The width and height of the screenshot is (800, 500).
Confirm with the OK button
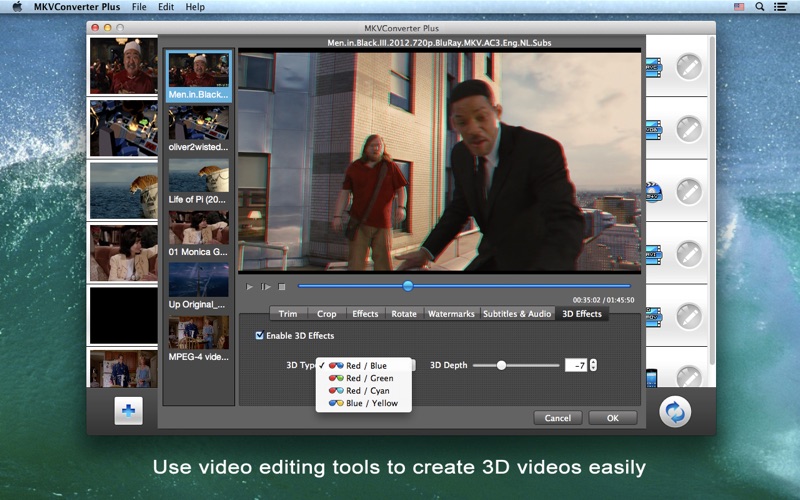[x=613, y=418]
